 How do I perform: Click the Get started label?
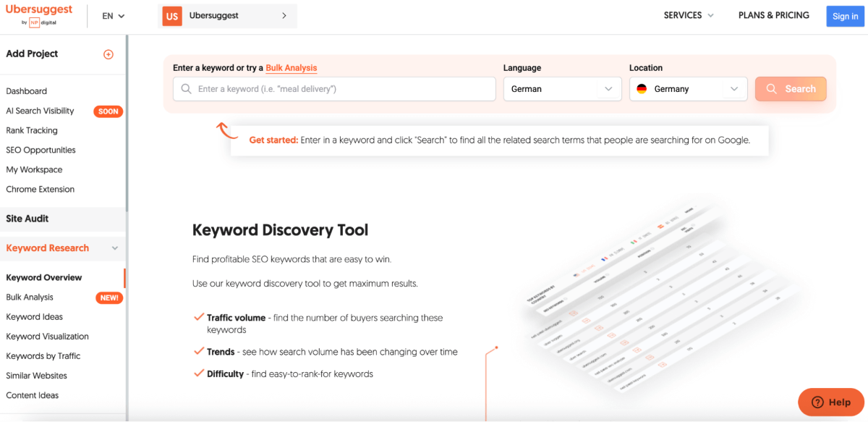[x=273, y=140]
